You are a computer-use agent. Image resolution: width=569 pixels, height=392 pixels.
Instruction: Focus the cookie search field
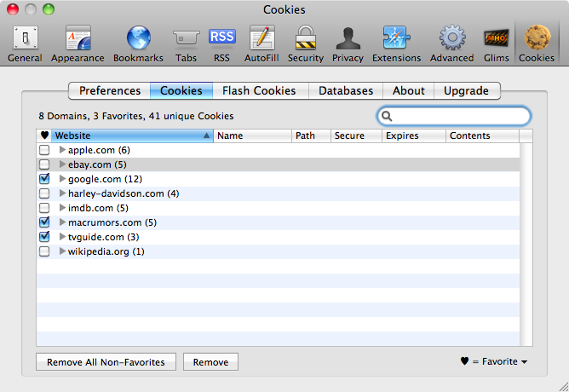454,116
